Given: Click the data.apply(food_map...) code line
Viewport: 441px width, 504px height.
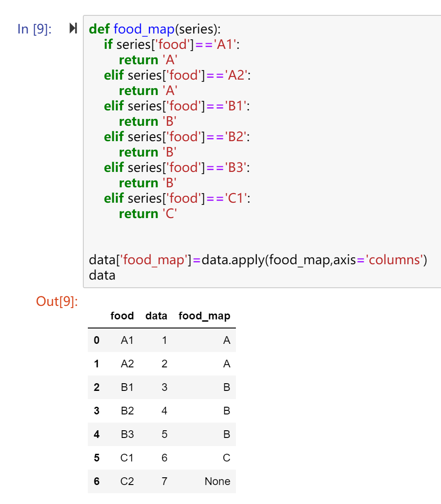Looking at the screenshot, I should [x=258, y=260].
